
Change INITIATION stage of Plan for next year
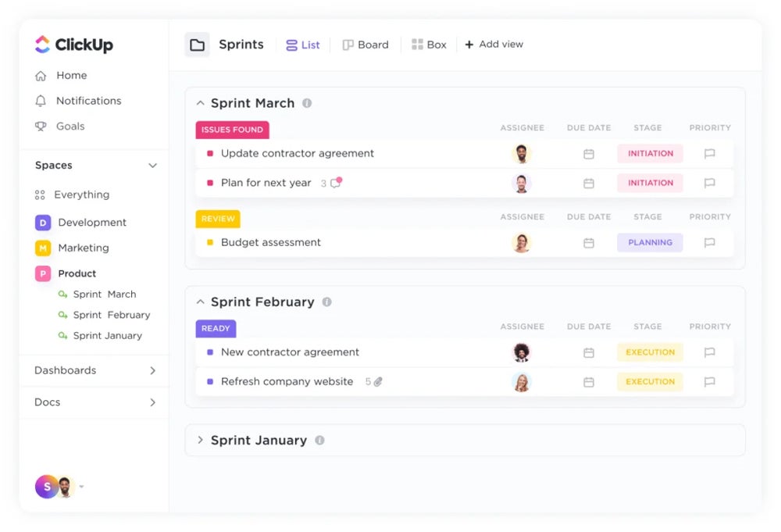[650, 183]
